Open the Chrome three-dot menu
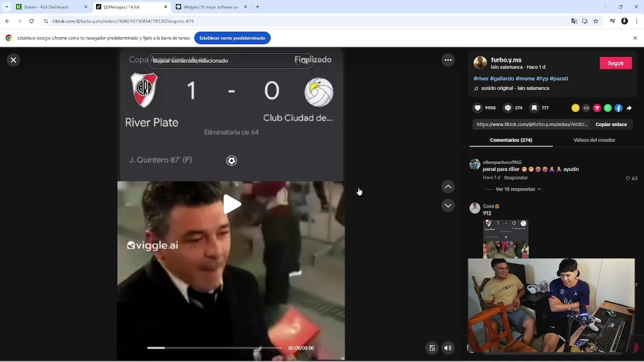This screenshot has height=362, width=644. click(x=636, y=21)
